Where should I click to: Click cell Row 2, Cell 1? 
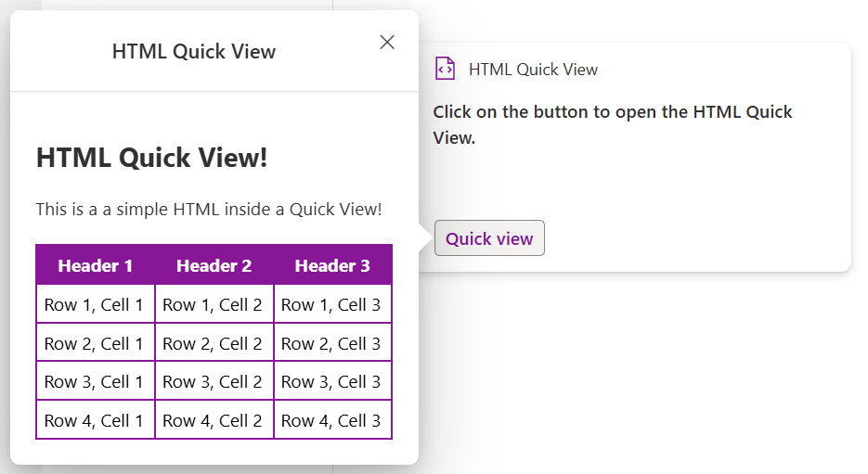95,343
